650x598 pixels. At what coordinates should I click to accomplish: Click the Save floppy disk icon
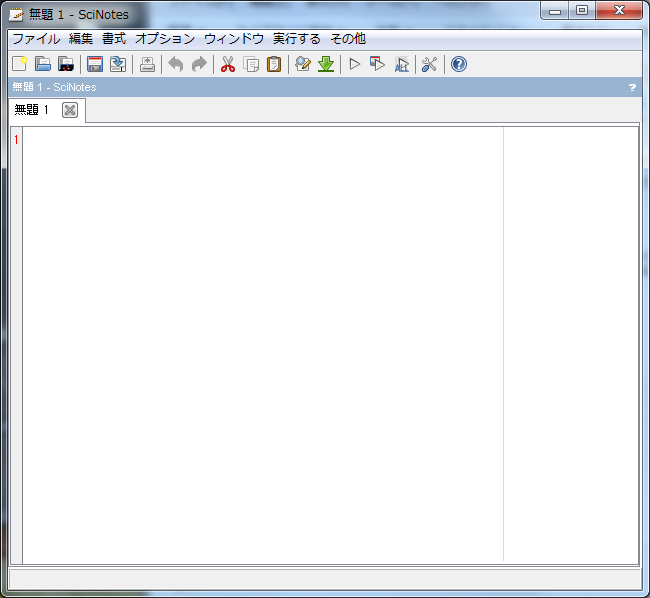pos(95,64)
